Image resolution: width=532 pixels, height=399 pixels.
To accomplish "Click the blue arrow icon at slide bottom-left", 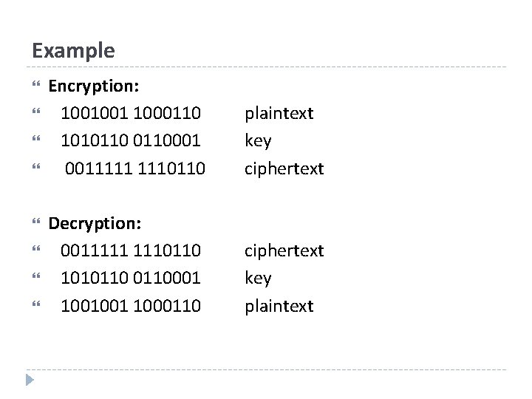I will [29, 381].
